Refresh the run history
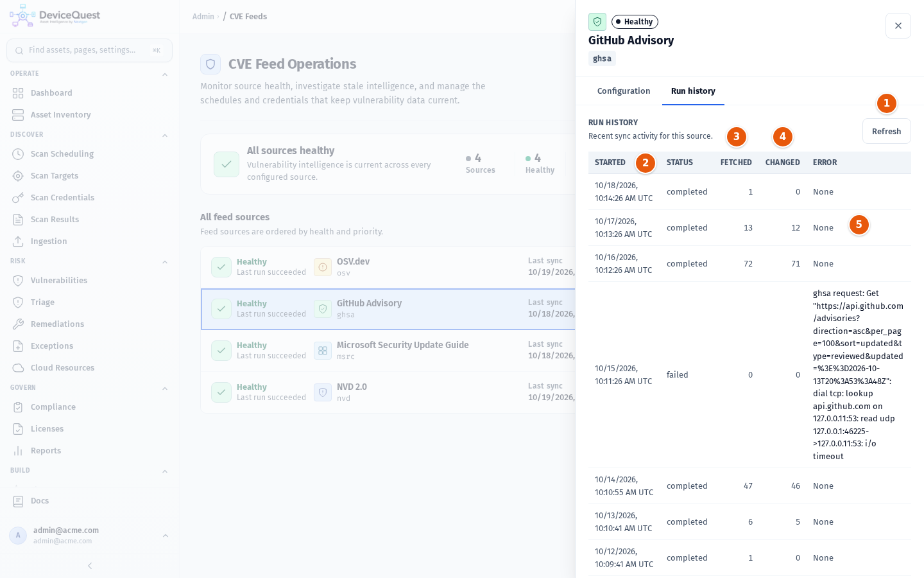The image size is (924, 578). tap(886, 131)
